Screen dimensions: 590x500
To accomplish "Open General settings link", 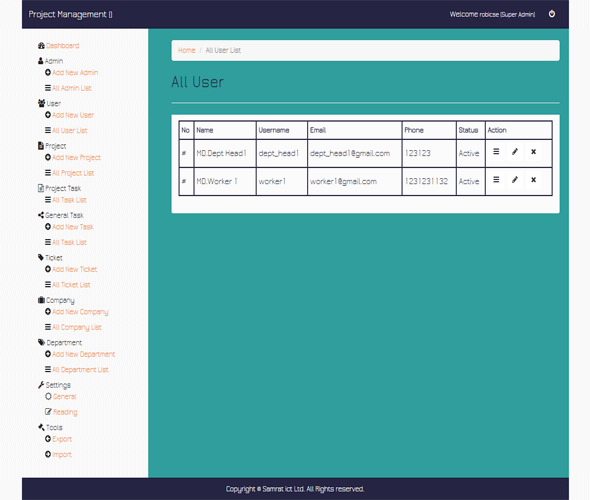I will (x=64, y=397).
